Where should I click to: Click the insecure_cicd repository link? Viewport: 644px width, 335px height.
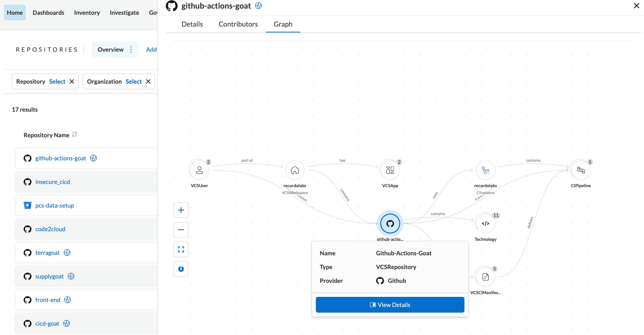(x=52, y=181)
